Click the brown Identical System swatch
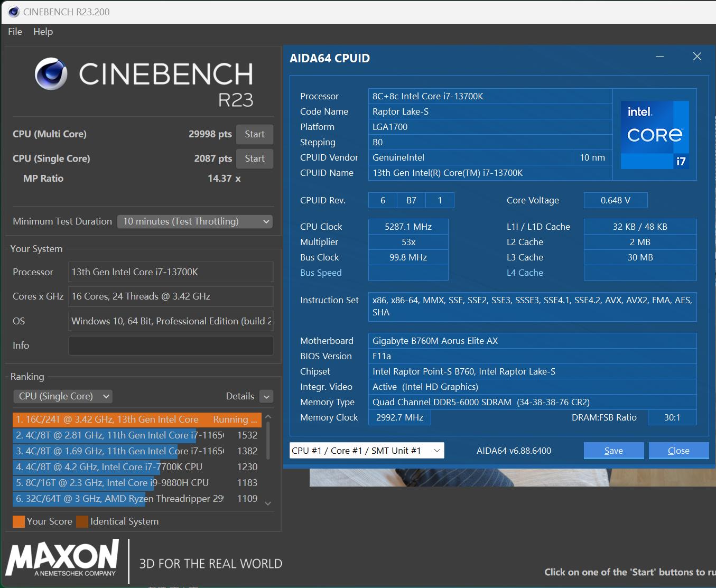This screenshot has width=716, height=588. pyautogui.click(x=82, y=521)
